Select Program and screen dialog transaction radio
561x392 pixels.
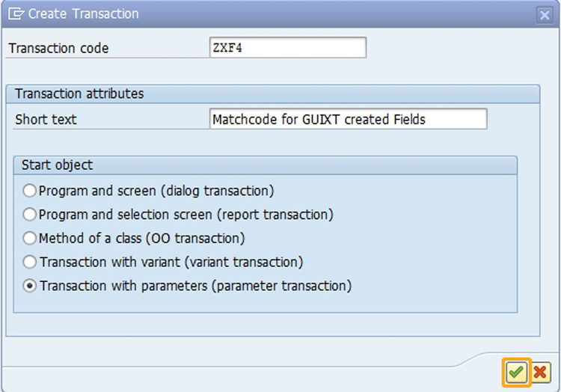pyautogui.click(x=29, y=191)
